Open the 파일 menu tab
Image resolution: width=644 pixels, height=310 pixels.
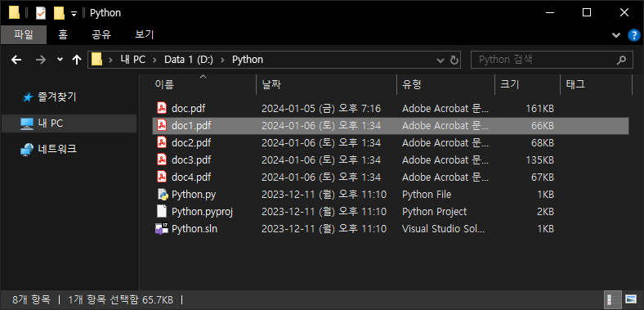point(24,34)
